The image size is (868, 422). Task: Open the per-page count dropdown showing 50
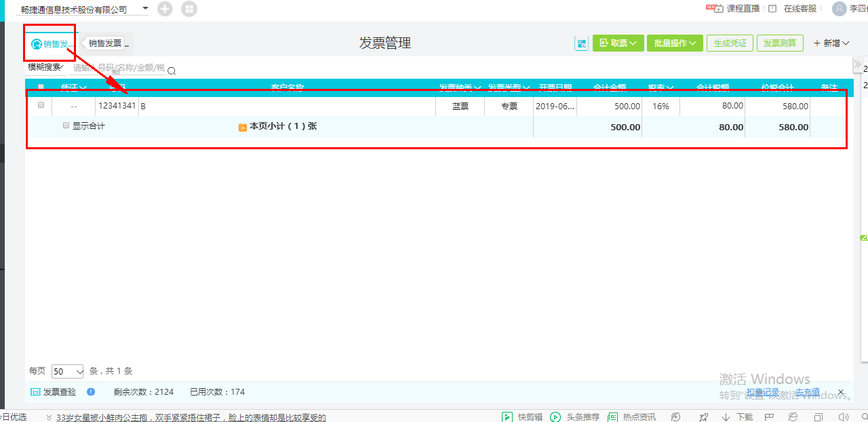(68, 371)
